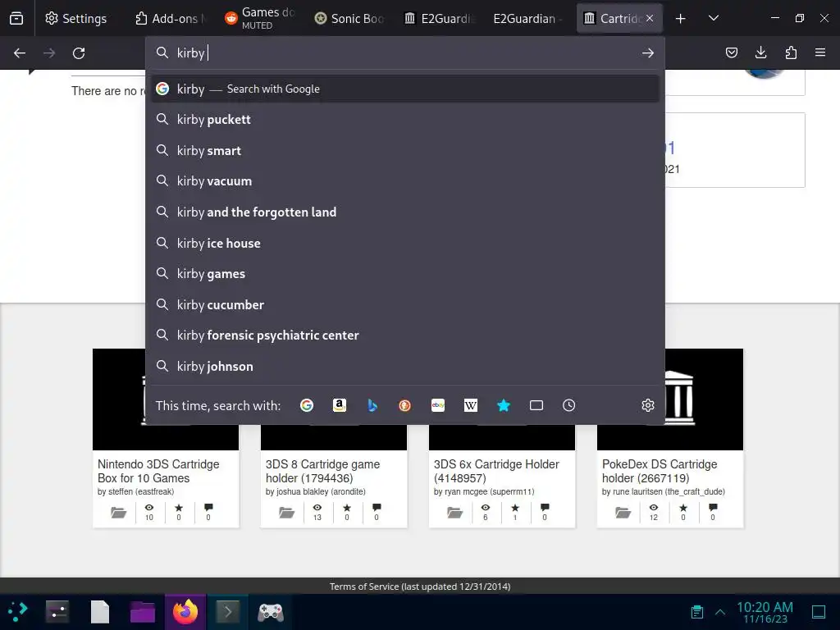
Task: Switch to first E2Guardian tab with icon
Action: click(440, 18)
